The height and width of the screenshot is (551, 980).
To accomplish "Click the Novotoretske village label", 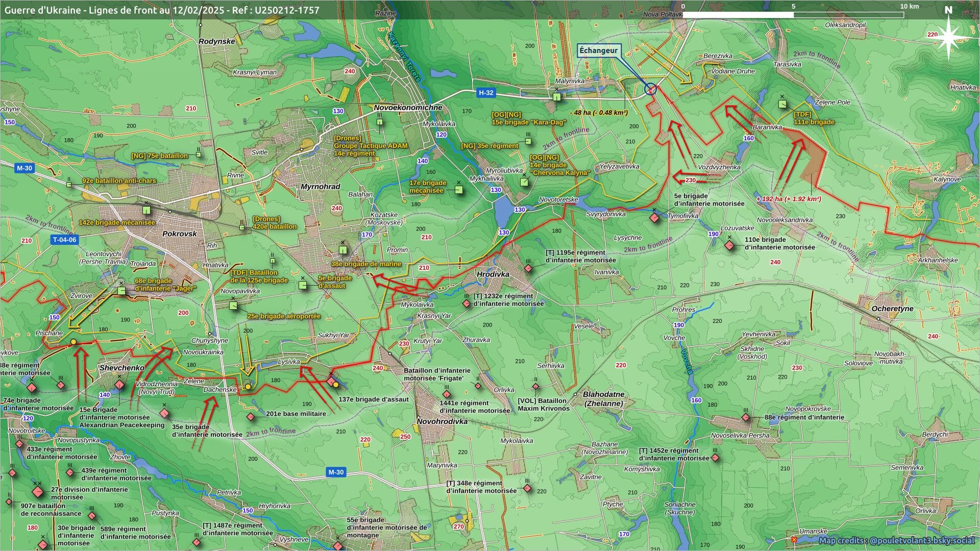I will click(x=558, y=199).
